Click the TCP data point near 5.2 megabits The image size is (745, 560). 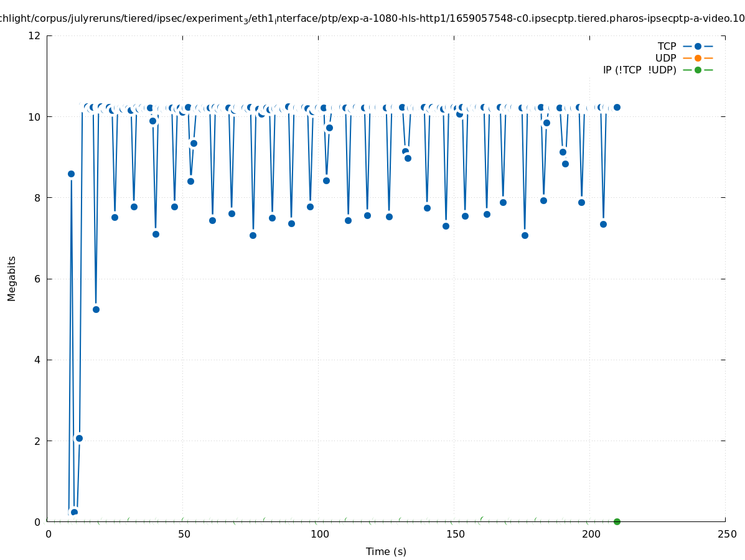96,309
